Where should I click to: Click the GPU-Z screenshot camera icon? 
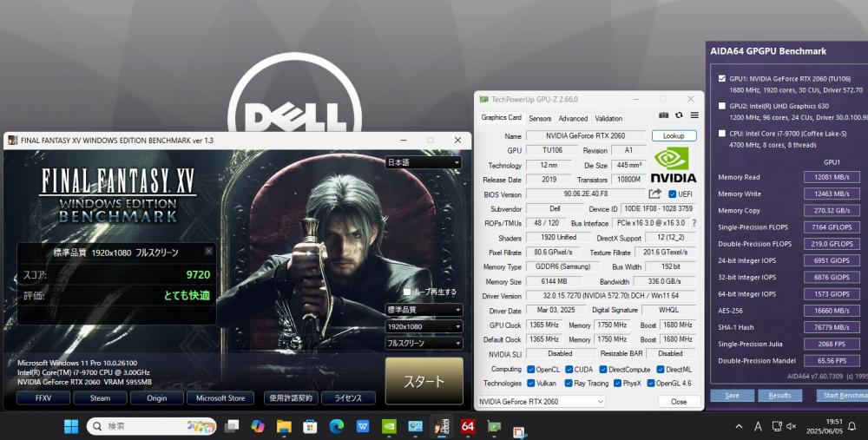click(664, 115)
